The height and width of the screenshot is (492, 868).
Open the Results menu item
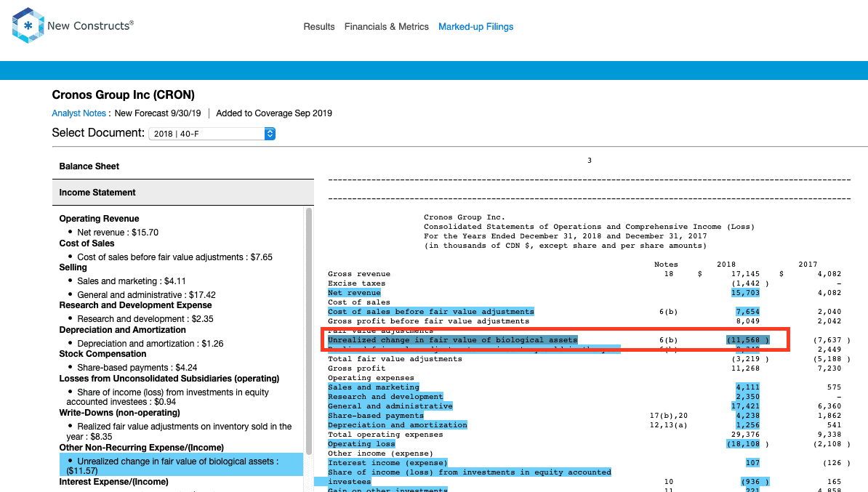(319, 27)
